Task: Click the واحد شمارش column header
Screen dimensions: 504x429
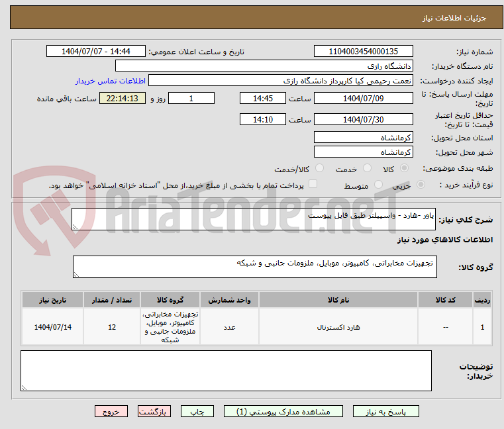Action: [229, 300]
